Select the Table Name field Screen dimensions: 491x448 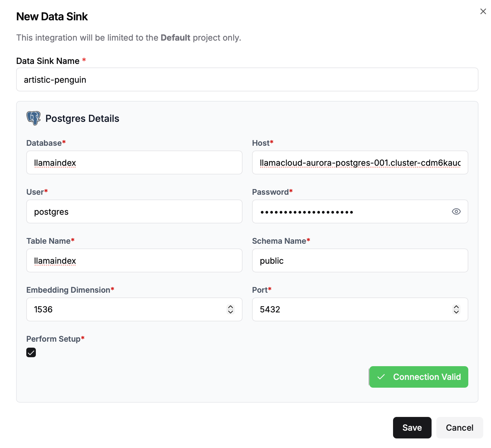[x=134, y=260]
